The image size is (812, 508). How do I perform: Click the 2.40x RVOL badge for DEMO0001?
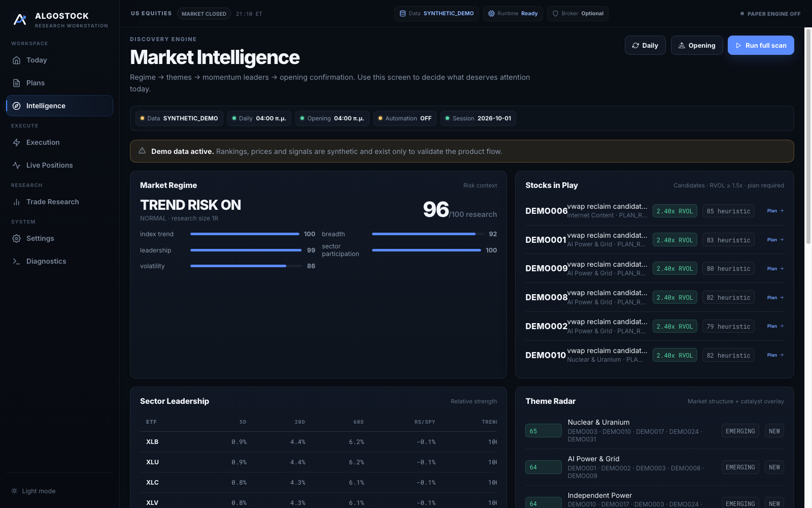[674, 240]
